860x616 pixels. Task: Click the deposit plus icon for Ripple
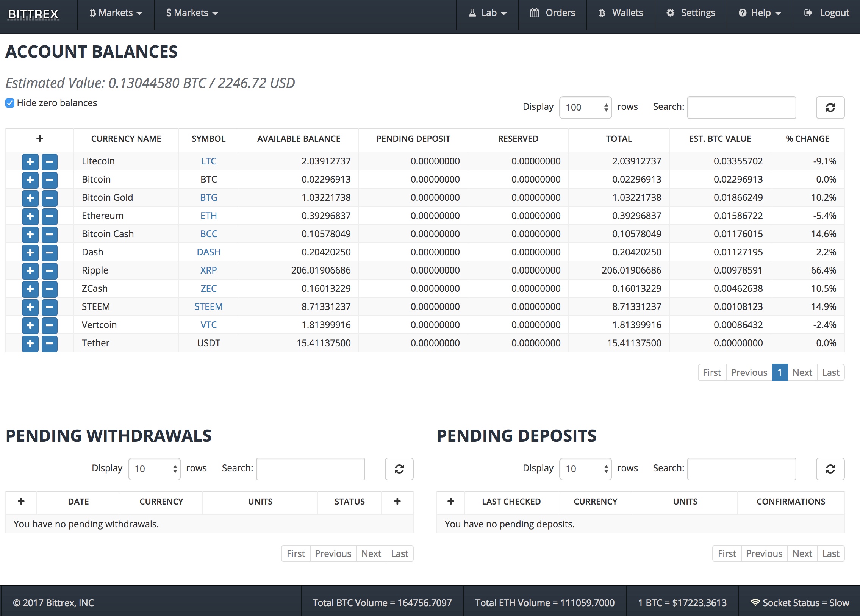pos(30,271)
